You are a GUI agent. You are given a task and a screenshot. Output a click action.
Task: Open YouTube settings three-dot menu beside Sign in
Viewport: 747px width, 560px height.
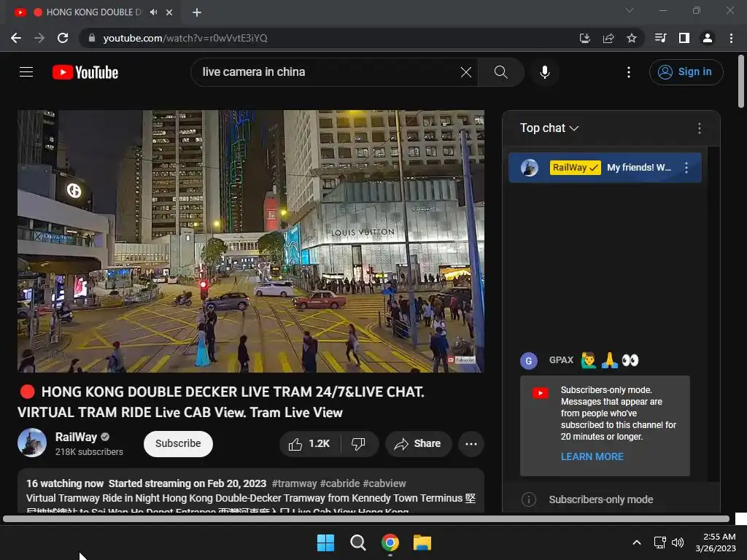[628, 72]
